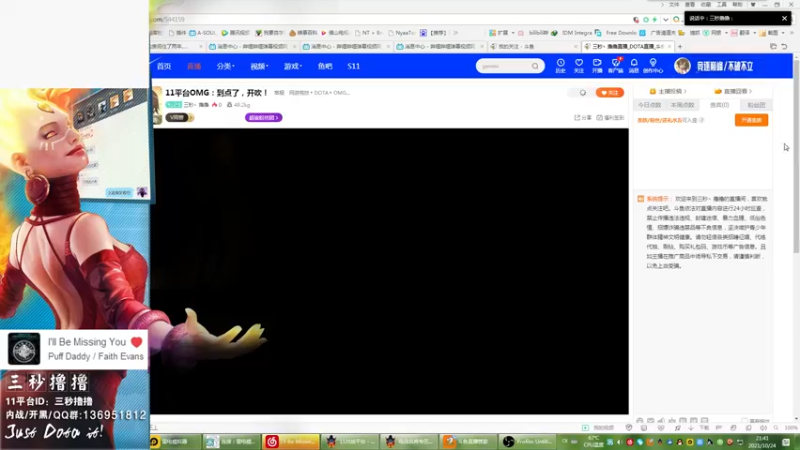Open a new browser tab with plus
Screen dimensions: 800x450
click(x=680, y=46)
